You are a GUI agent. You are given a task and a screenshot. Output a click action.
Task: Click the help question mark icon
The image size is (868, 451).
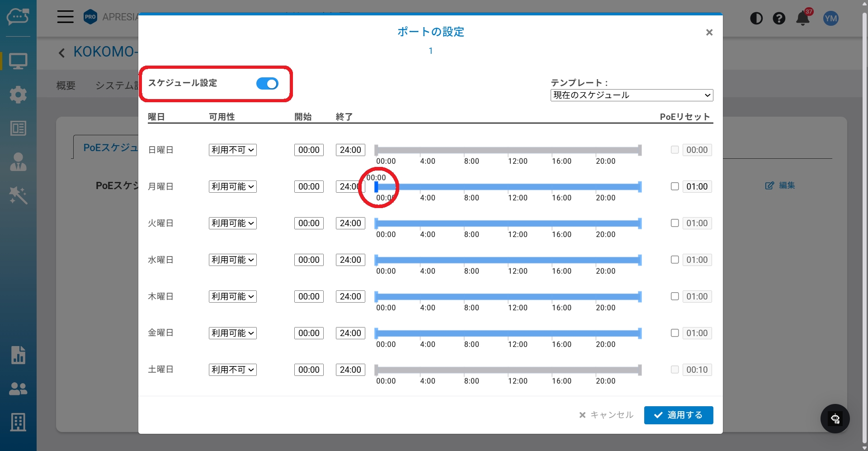pos(779,19)
